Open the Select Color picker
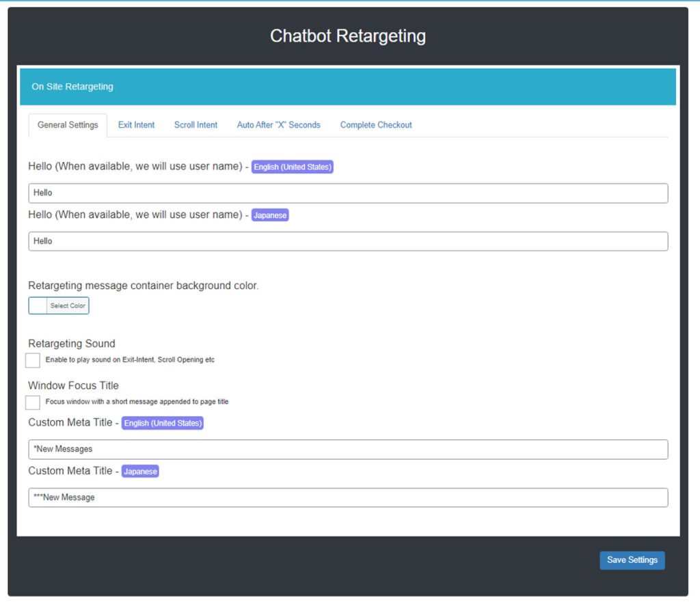Screen dimensions: 700x606 66,305
